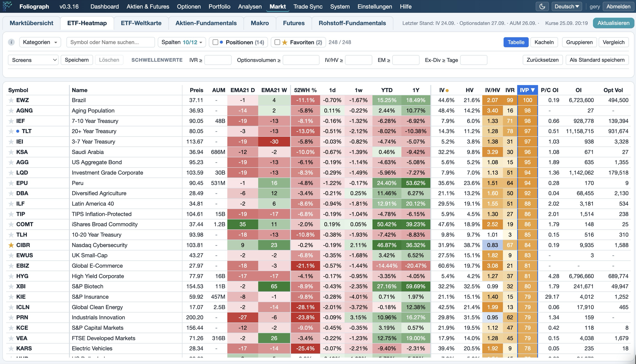Star the XBI S&P Biotech row

click(x=11, y=286)
